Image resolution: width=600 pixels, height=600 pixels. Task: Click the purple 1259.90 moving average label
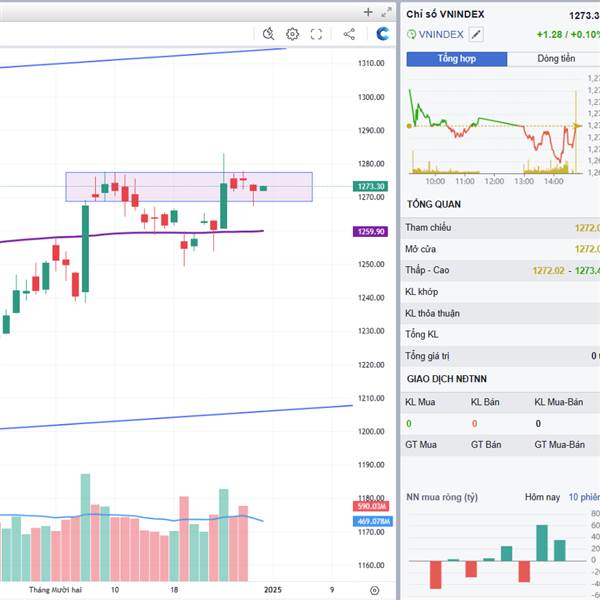[x=370, y=232]
